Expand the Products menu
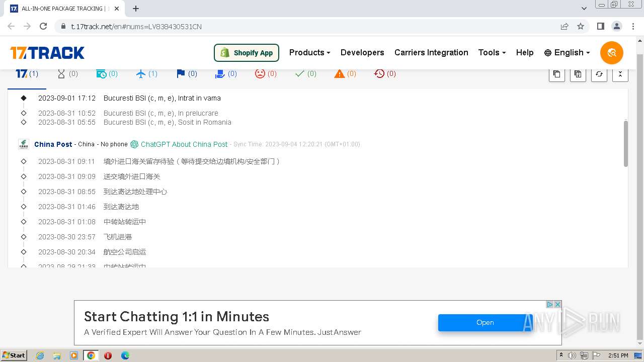Image resolution: width=644 pixels, height=362 pixels. (x=309, y=52)
